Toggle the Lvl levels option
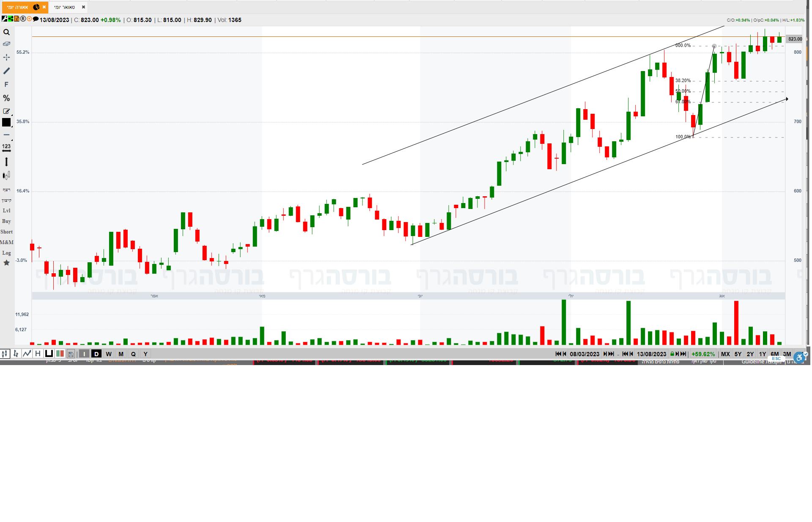Screen dimensions: 812x522 pos(6,211)
